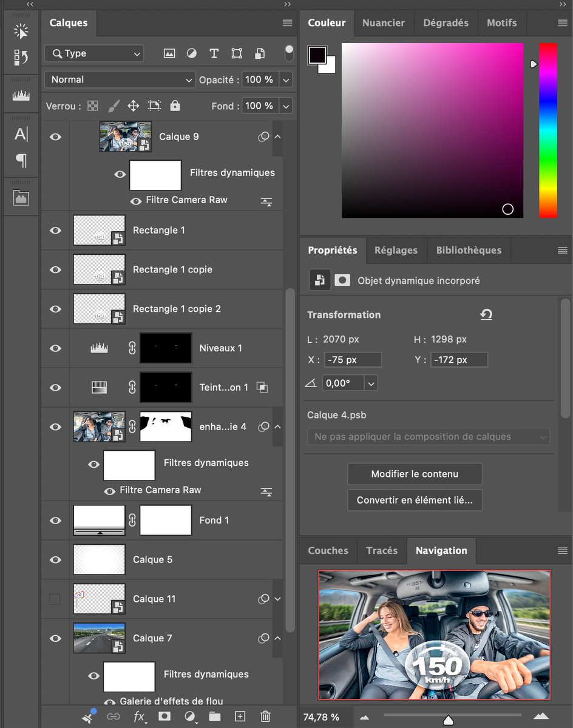Screen dimensions: 573x728
Task: Create new layer group folder icon
Action: (x=214, y=716)
